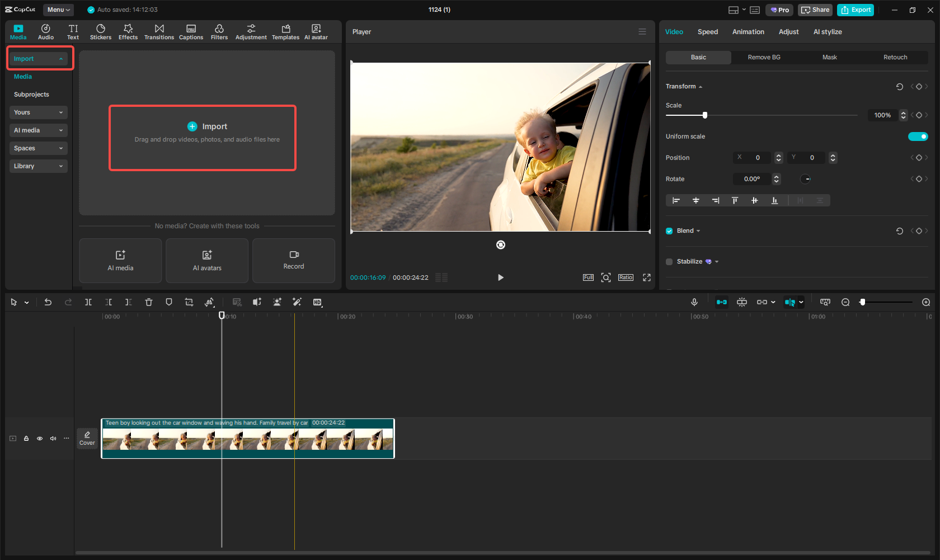Enable the Stabilize checkbox

pos(669,261)
